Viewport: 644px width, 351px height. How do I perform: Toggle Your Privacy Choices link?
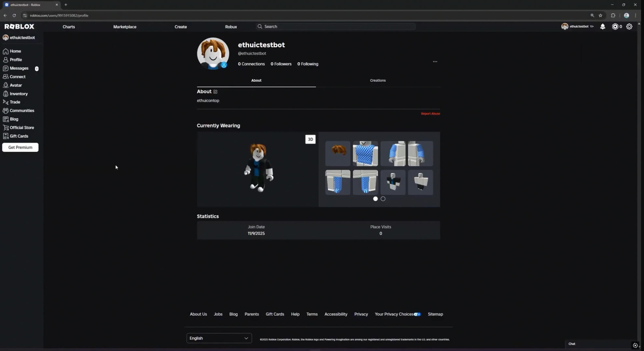point(398,314)
